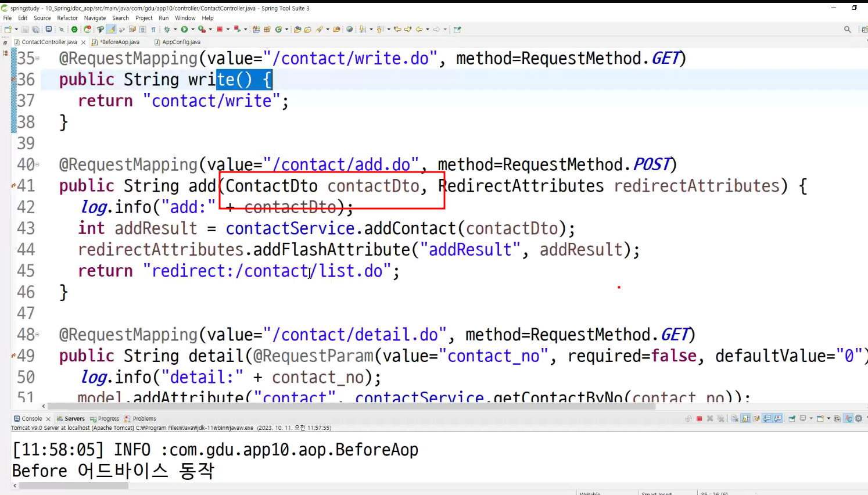This screenshot has height=495, width=868.
Task: Terminate process with red Console stop icon
Action: pyautogui.click(x=700, y=418)
